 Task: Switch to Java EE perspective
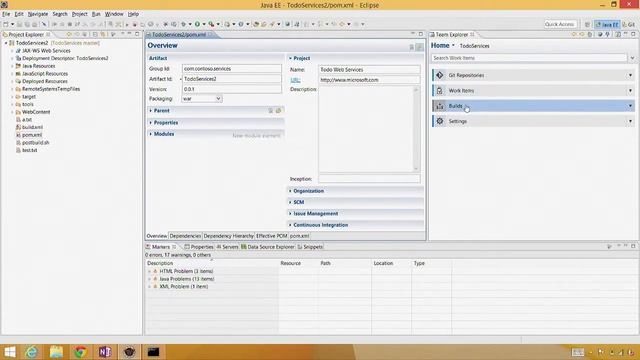(607, 24)
